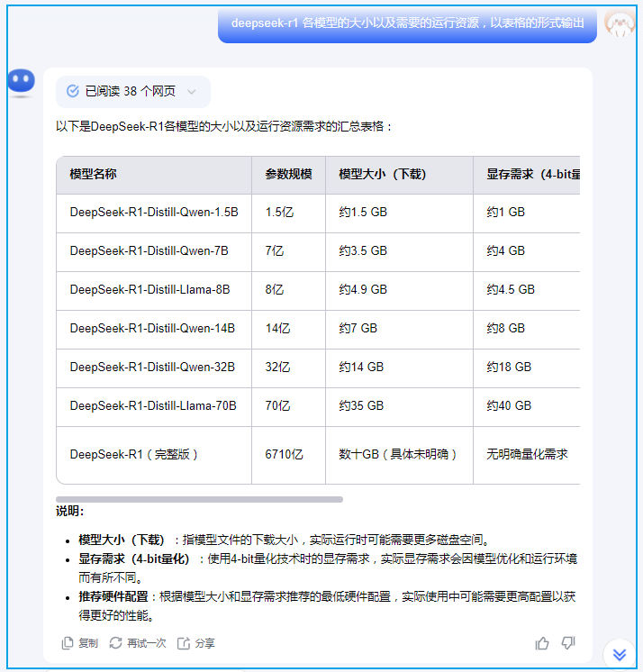Click the blue check icon beside 已阅读

(73, 91)
